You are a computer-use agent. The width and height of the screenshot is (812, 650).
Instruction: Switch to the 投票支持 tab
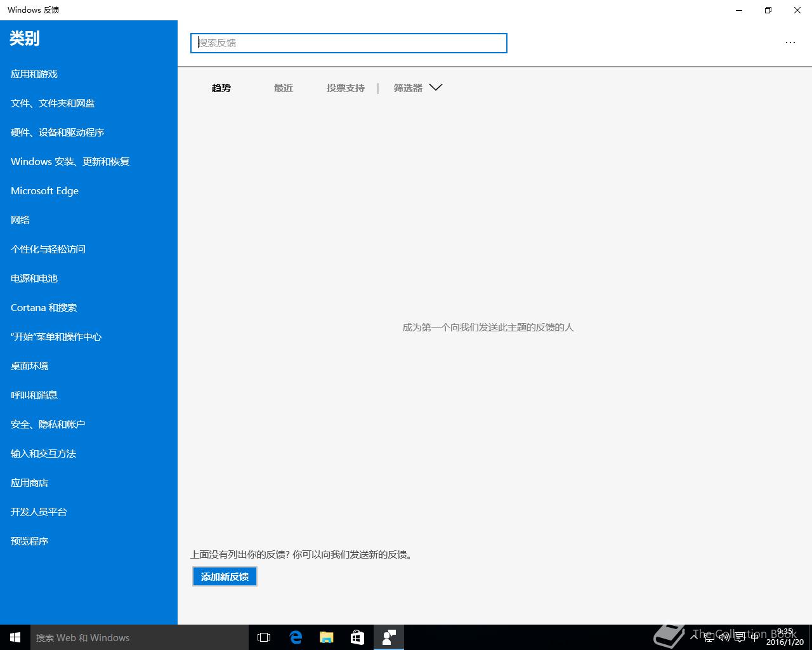click(346, 88)
